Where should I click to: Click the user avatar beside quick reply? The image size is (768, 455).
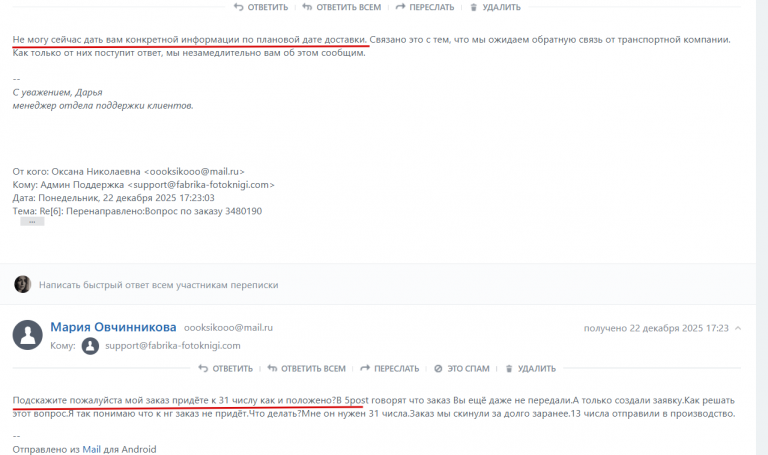coord(23,285)
